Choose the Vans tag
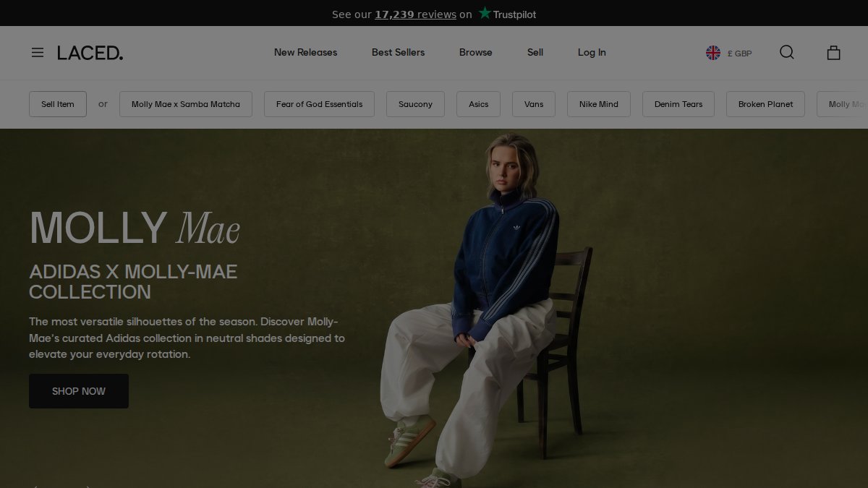 coord(534,104)
